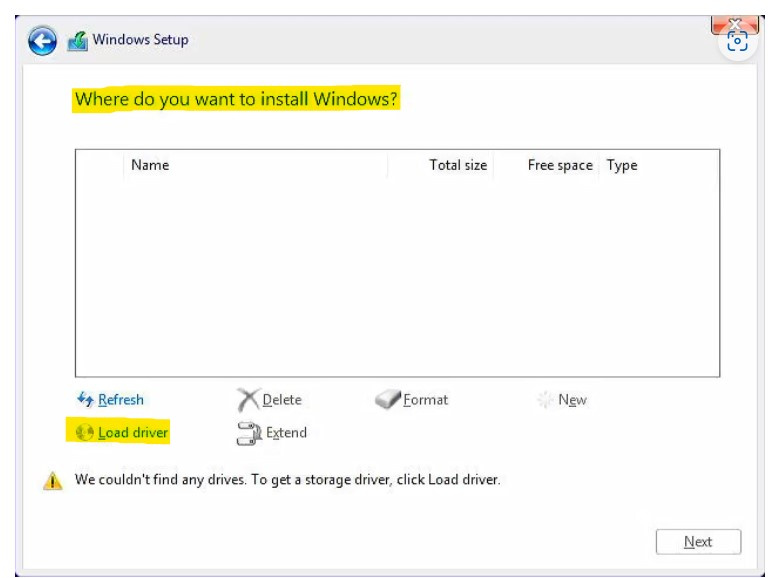This screenshot has width=770, height=578.
Task: Click the Next button
Action: click(698, 542)
